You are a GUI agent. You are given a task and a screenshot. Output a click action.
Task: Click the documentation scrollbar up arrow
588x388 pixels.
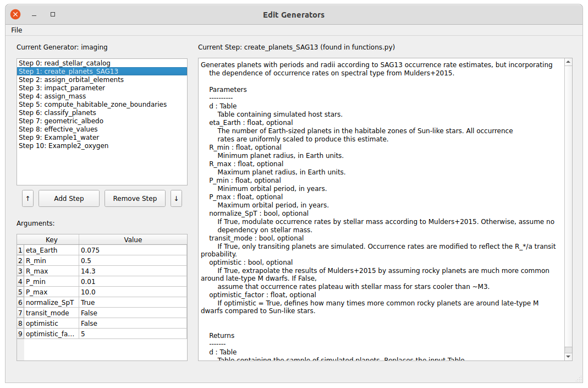pyautogui.click(x=569, y=62)
